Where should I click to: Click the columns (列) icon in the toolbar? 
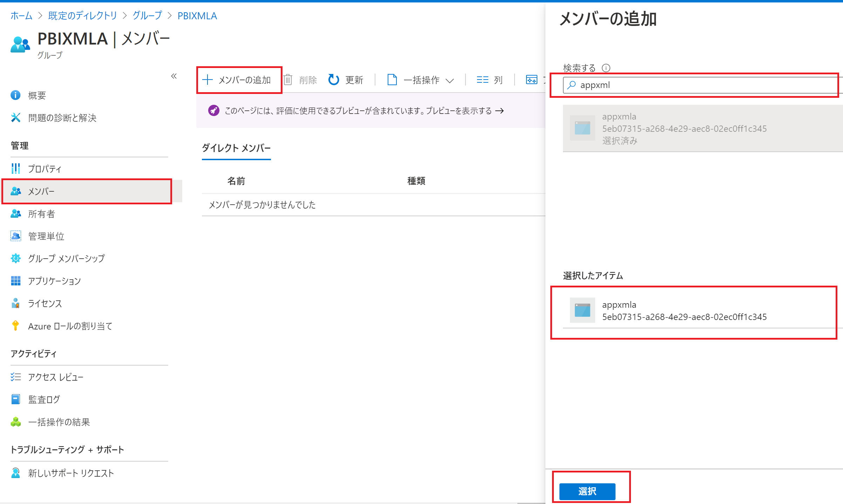tap(482, 80)
